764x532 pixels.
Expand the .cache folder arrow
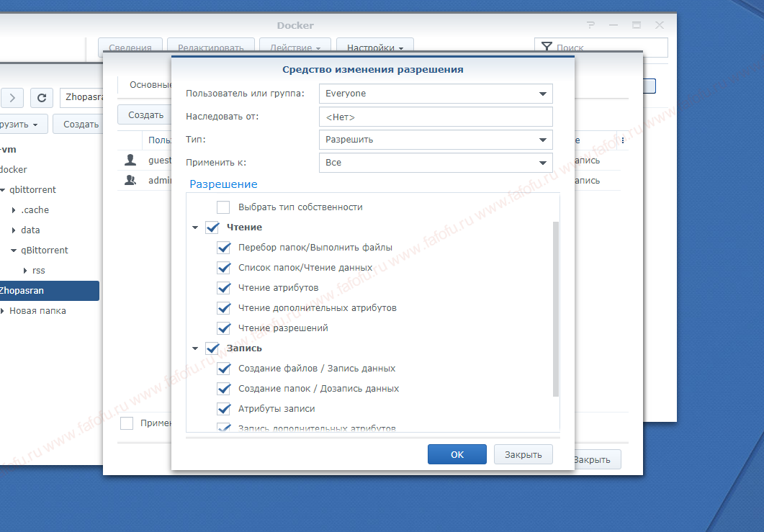click(14, 210)
